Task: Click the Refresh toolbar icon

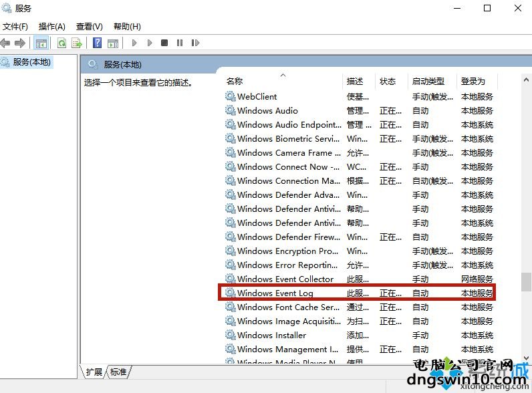Action: tap(61, 43)
